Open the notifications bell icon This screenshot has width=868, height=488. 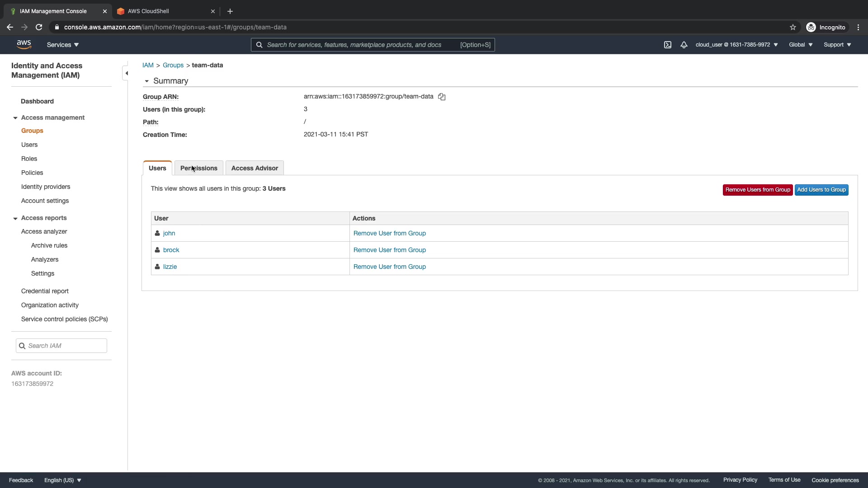coord(684,45)
